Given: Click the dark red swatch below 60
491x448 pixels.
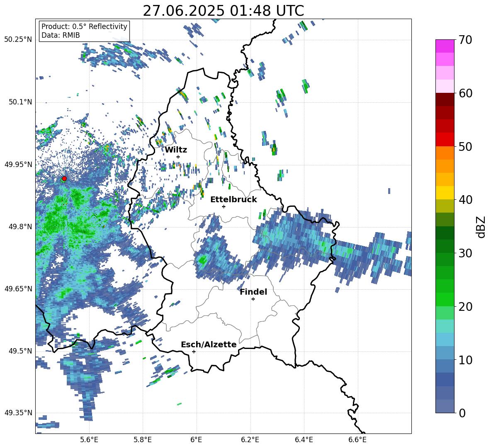Looking at the screenshot, I should point(445,99).
